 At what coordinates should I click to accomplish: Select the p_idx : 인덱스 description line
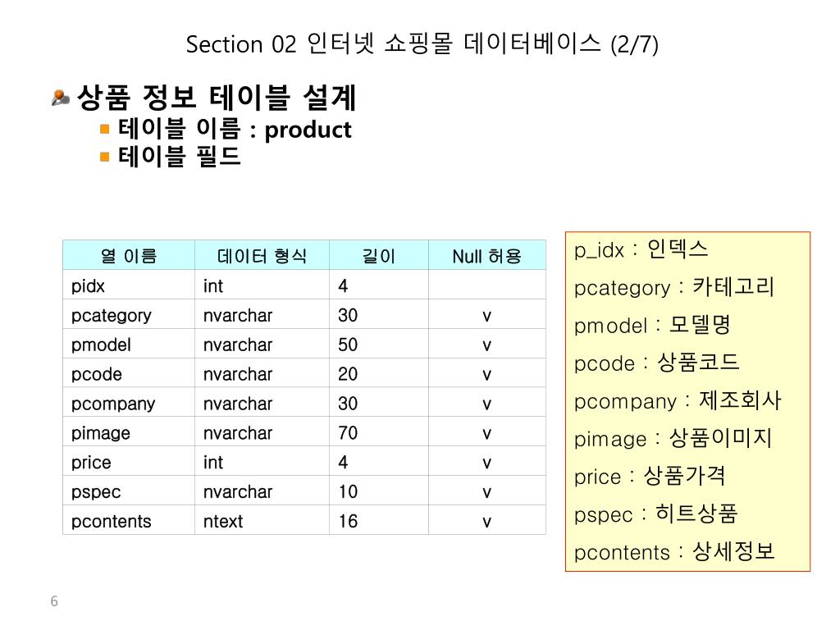click(641, 249)
